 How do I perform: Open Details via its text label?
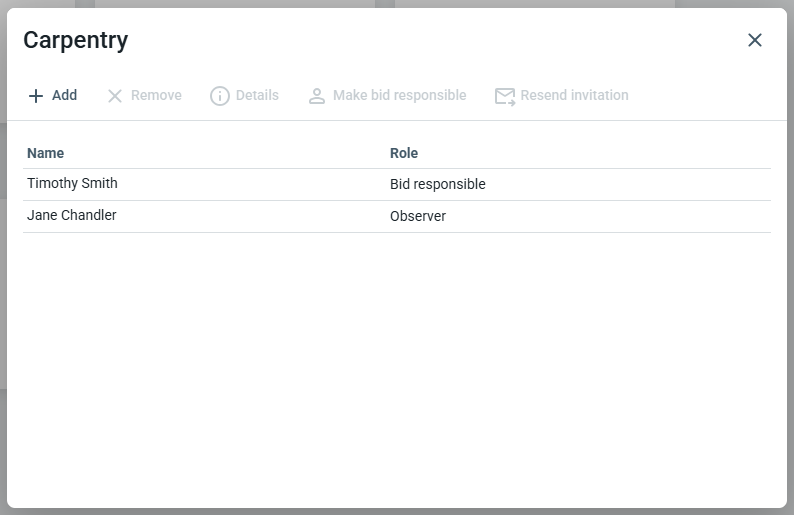[257, 96]
